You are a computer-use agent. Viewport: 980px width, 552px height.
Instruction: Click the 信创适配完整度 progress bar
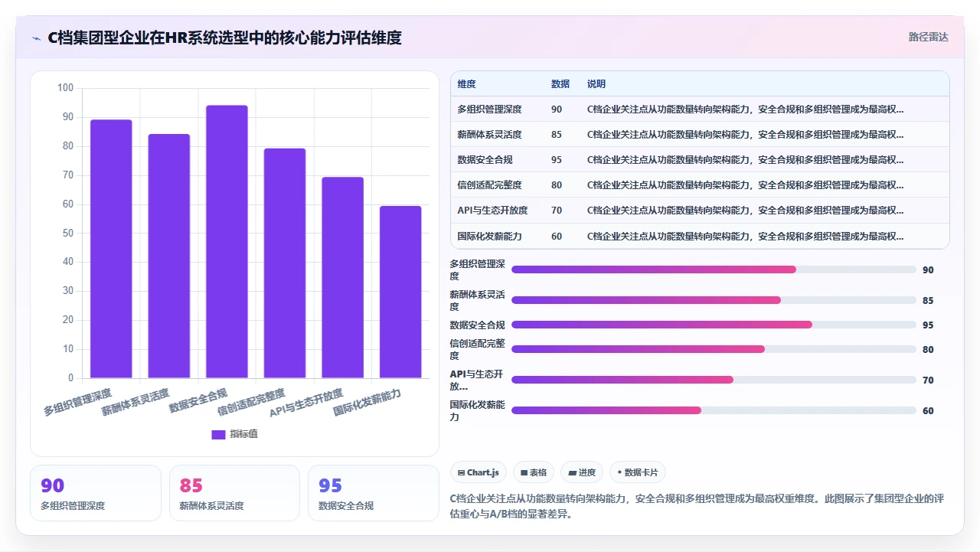click(714, 349)
